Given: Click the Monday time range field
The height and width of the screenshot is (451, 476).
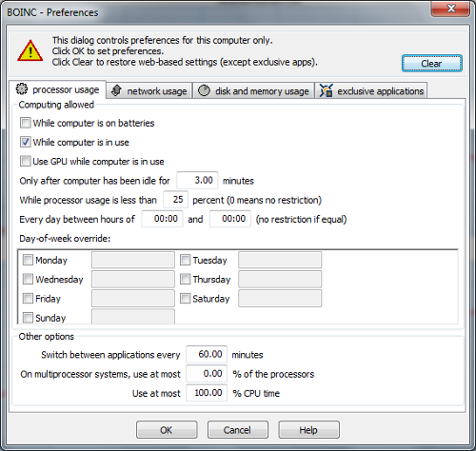Looking at the screenshot, I should 133,260.
